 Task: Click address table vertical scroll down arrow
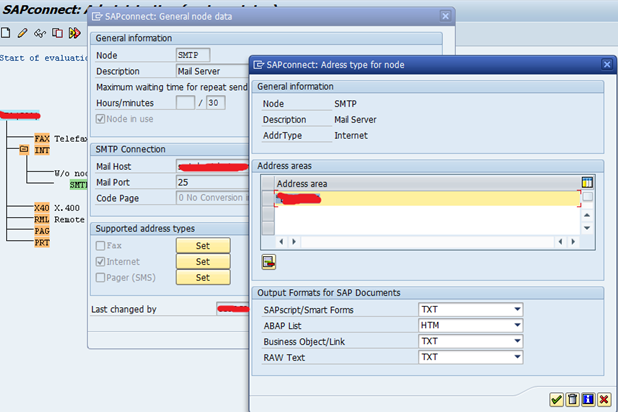coord(587,228)
